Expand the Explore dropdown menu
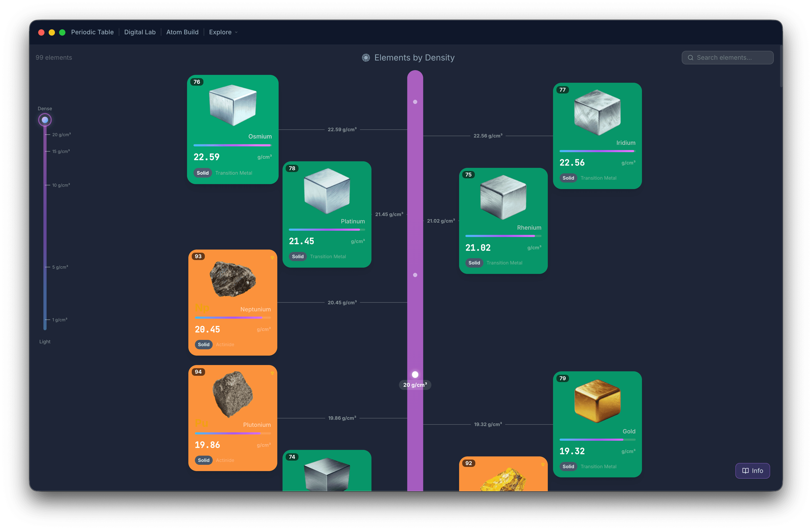This screenshot has width=812, height=530. tap(223, 32)
